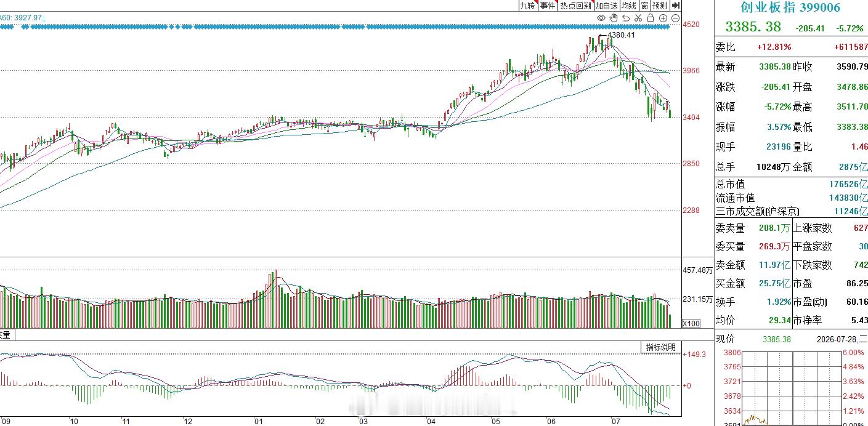Click the 现手 23196 value
Image resolution: width=868 pixels, height=426 pixels.
(777, 147)
